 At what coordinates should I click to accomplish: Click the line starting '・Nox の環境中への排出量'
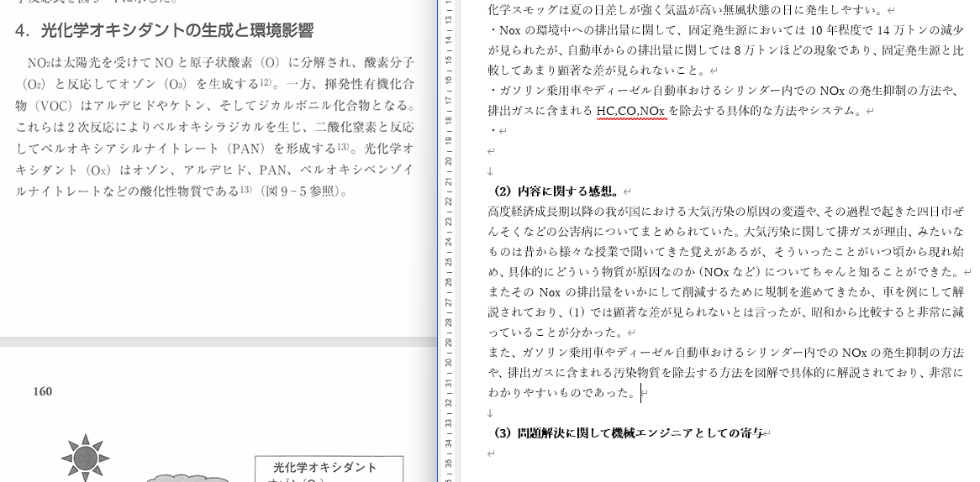pyautogui.click(x=725, y=30)
